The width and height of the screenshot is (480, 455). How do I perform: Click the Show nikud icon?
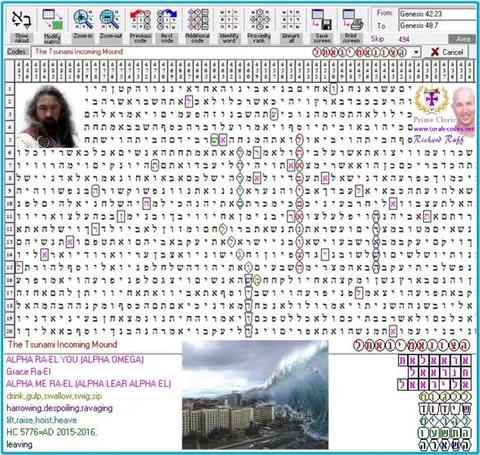(22, 20)
